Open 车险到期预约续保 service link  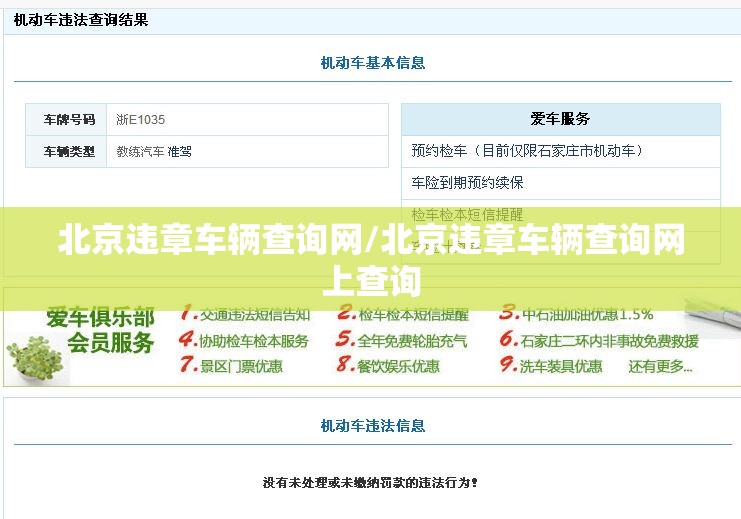click(x=467, y=182)
